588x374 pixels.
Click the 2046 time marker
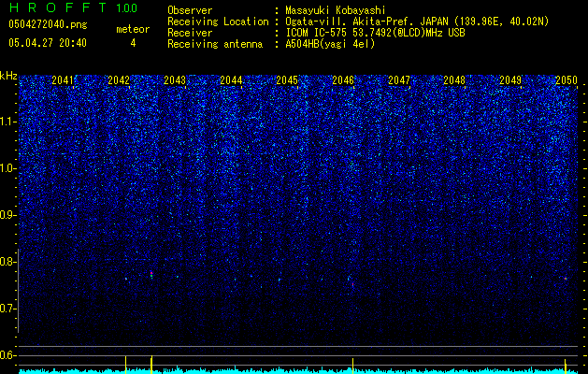coord(343,80)
